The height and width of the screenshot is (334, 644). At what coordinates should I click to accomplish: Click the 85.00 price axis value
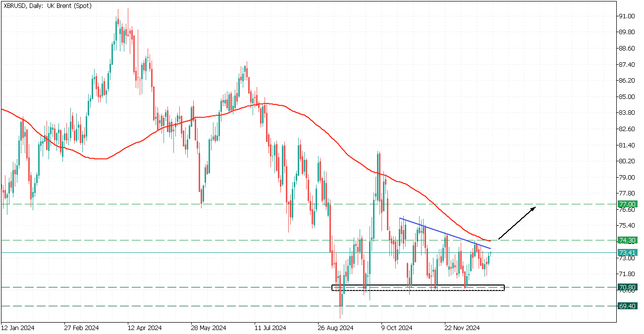(x=627, y=97)
